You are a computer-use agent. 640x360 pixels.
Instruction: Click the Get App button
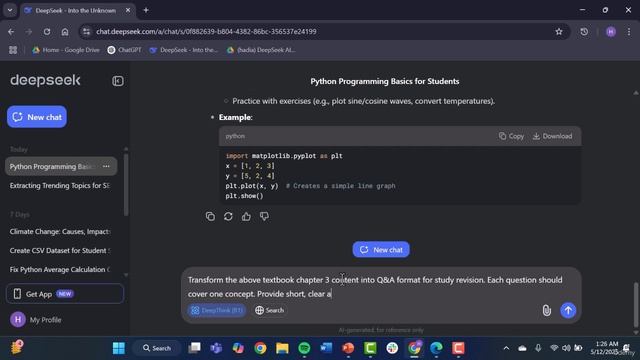coord(65,294)
